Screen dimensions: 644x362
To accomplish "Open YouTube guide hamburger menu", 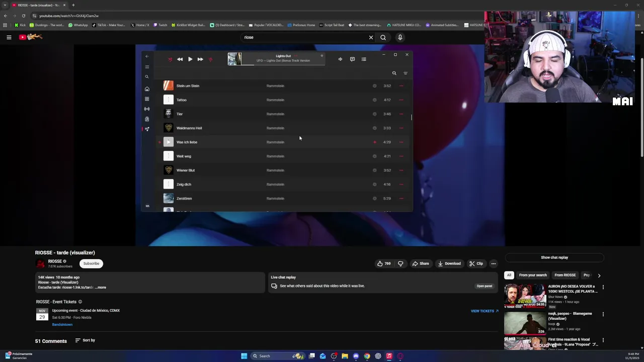I will 9,37.
